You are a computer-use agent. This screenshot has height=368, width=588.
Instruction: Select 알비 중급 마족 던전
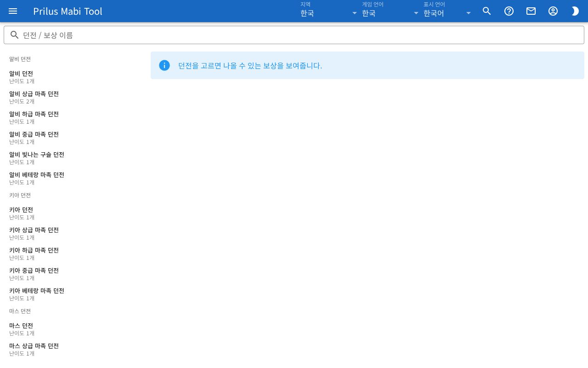73,138
